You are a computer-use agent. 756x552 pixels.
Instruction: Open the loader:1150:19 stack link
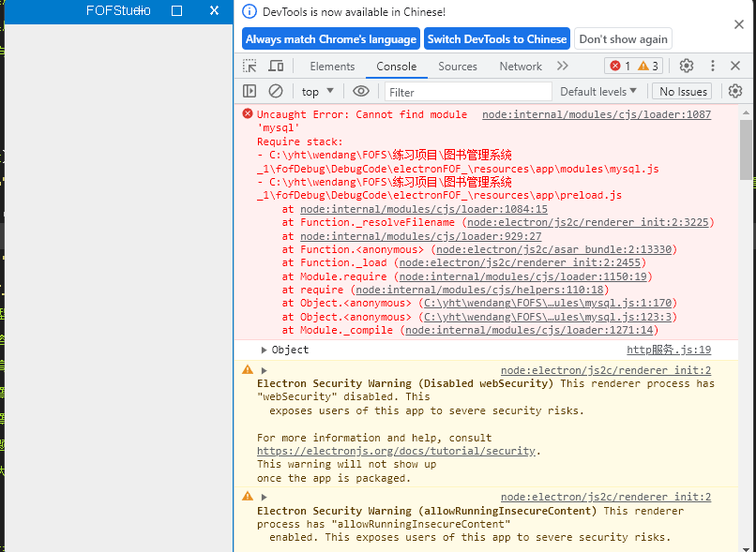coord(523,276)
